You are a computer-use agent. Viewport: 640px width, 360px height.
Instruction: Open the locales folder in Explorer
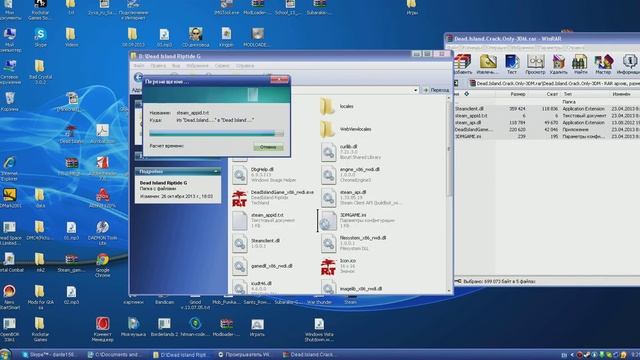337,107
